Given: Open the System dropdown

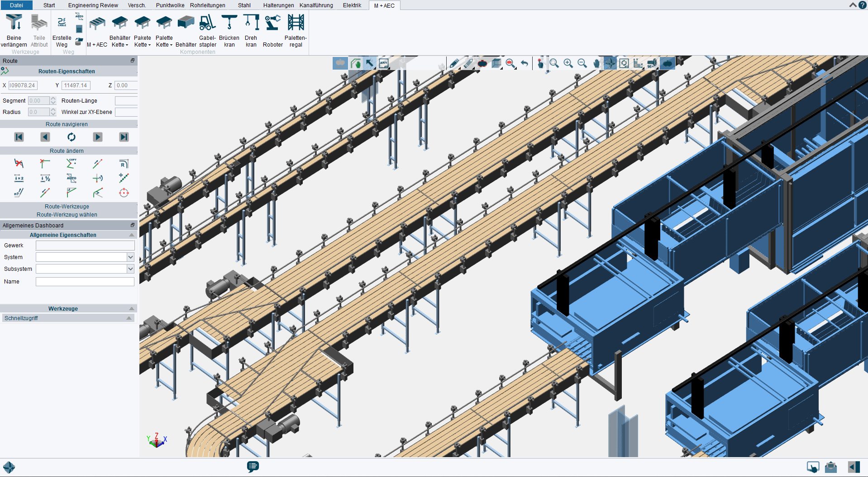Looking at the screenshot, I should pos(131,257).
